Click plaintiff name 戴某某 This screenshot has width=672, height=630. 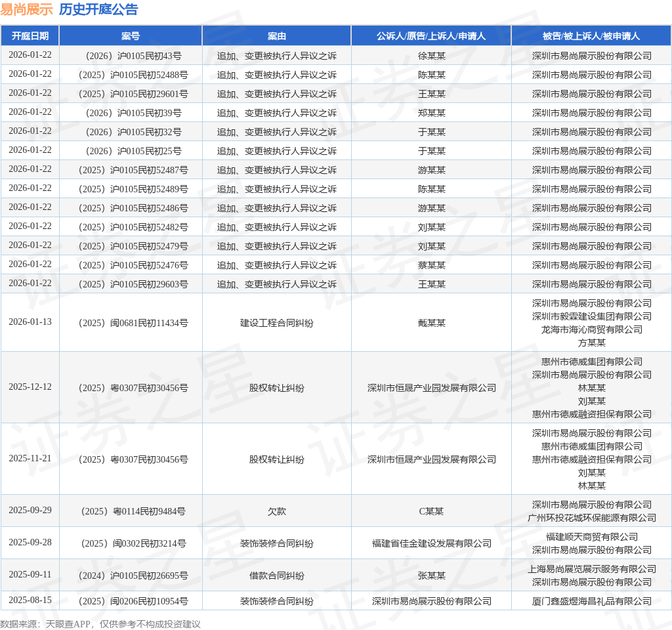(x=431, y=323)
